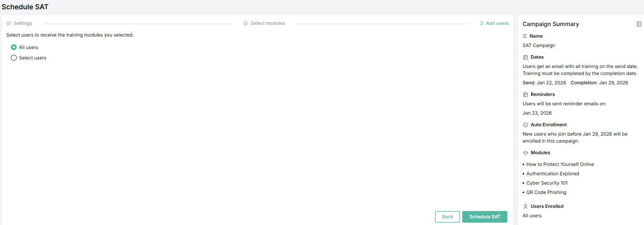
Task: Select the All users radio option
Action: [x=14, y=47]
